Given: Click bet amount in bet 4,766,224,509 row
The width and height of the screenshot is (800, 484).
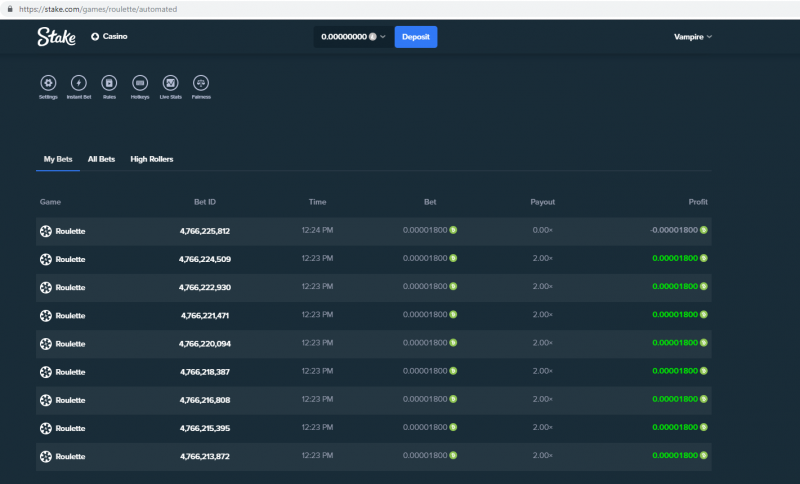Looking at the screenshot, I should tap(425, 258).
